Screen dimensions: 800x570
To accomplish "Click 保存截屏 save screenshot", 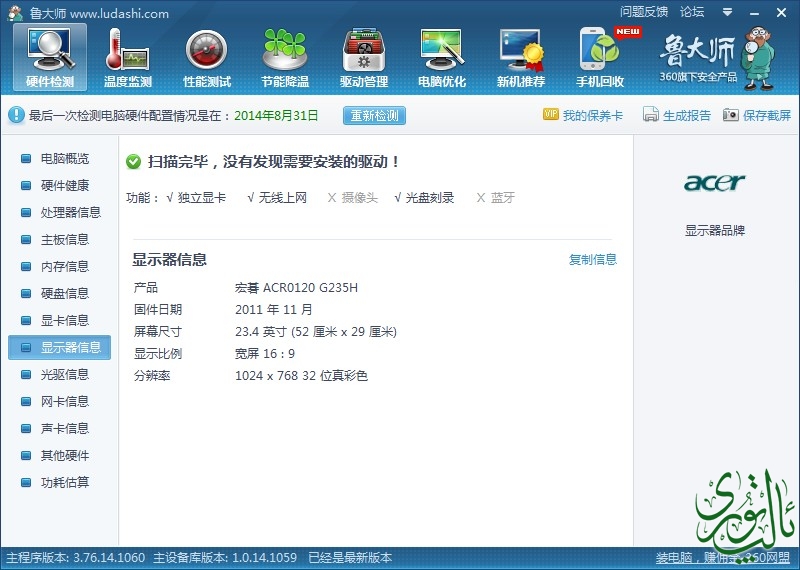I will (x=766, y=115).
